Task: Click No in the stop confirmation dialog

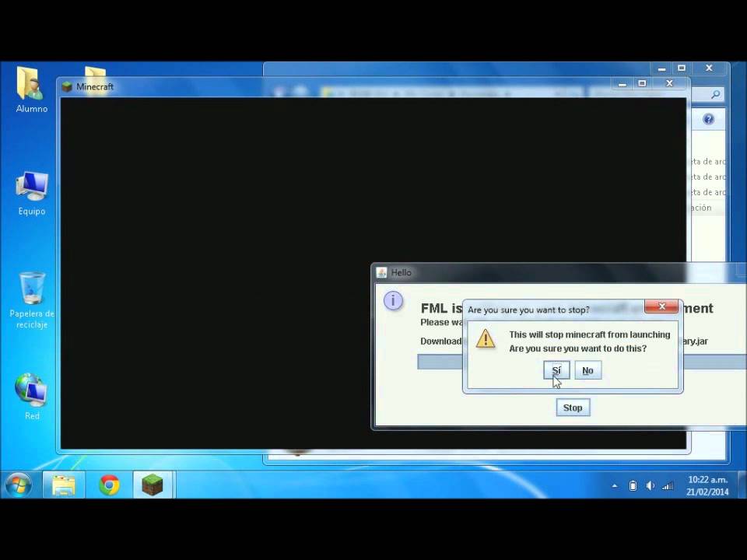Action: click(x=588, y=370)
